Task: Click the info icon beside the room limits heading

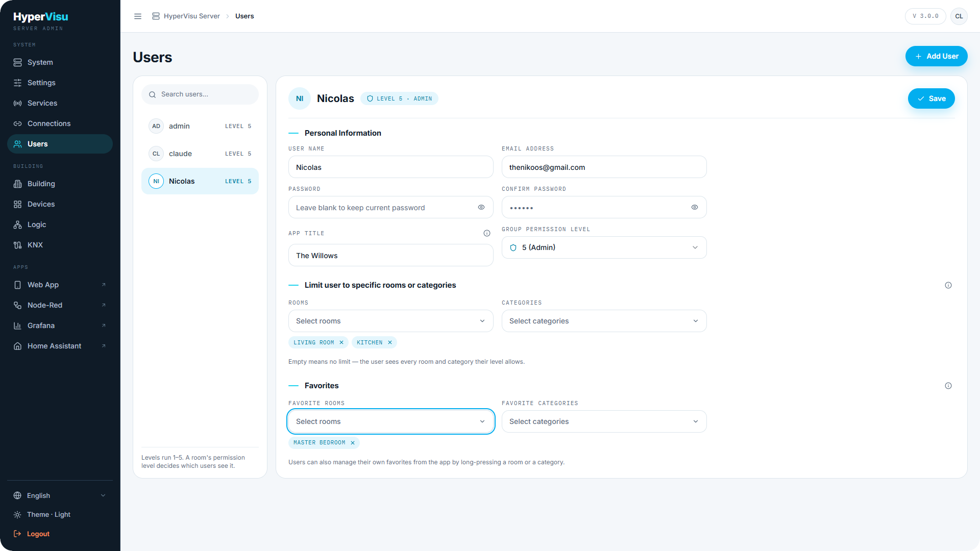Action: click(948, 285)
